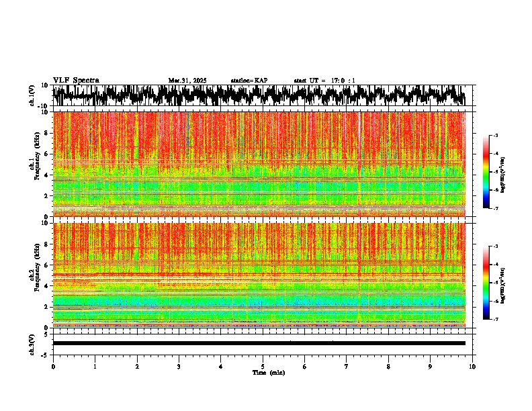This screenshot has width=532, height=411.
Task: Click the 4 kHz tick label of ch.2 spectrogram
Action: [x=46, y=286]
